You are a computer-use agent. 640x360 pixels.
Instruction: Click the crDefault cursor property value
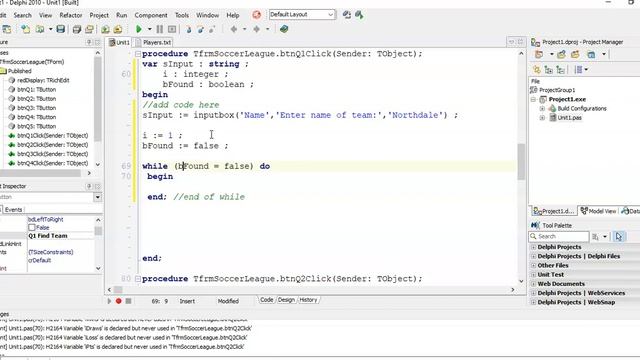pos(40,260)
